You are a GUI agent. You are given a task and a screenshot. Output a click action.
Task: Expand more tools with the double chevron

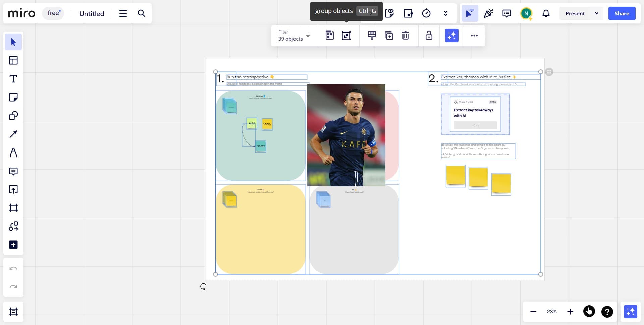(x=445, y=13)
